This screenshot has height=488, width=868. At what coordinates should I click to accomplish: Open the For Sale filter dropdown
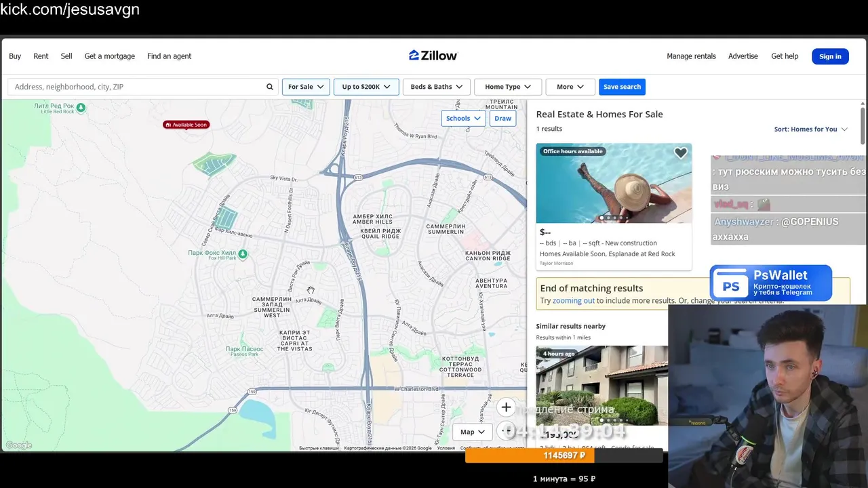tap(306, 87)
